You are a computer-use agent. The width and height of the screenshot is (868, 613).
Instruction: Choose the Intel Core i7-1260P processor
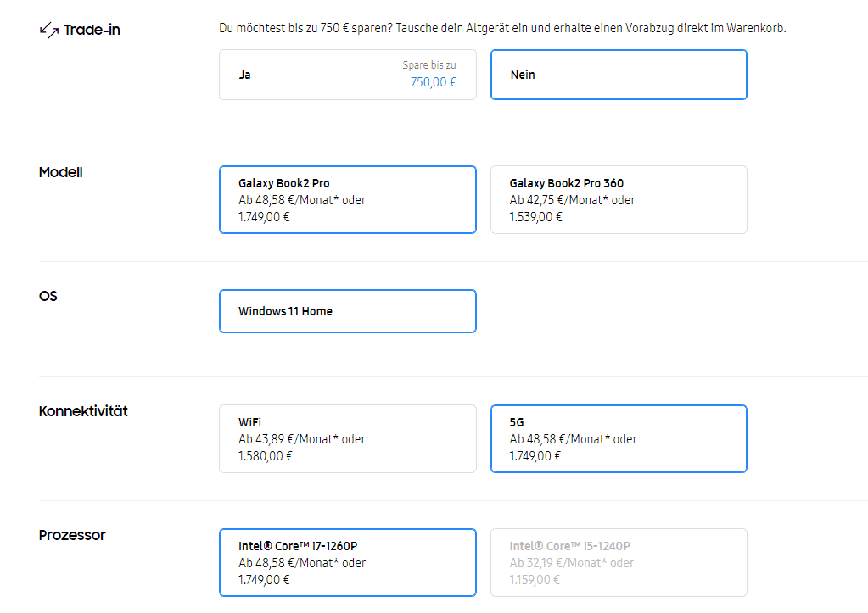click(x=347, y=562)
